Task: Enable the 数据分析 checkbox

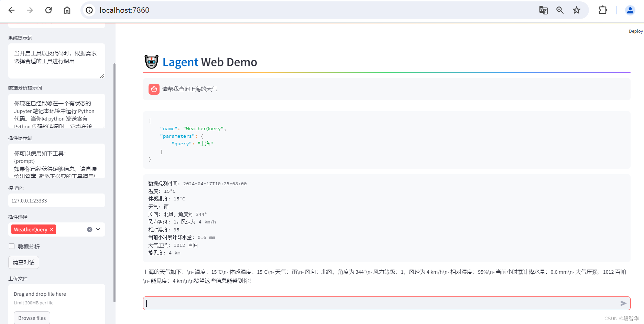Action: click(12, 246)
